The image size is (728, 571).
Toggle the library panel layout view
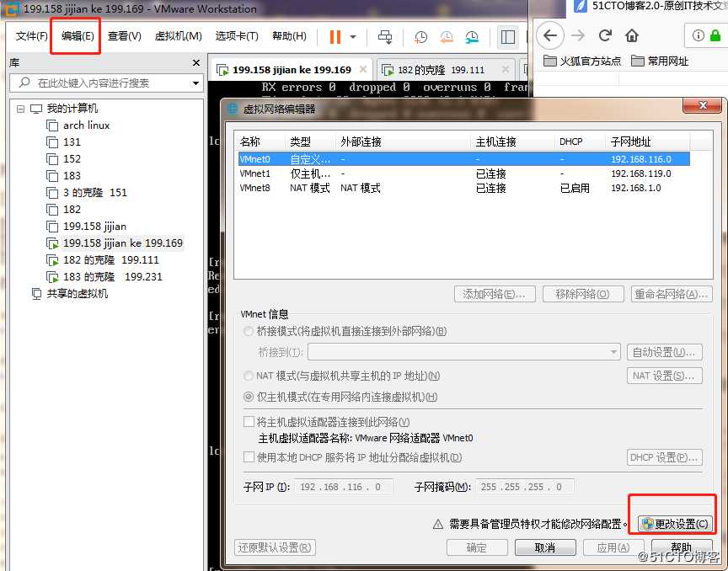507,36
